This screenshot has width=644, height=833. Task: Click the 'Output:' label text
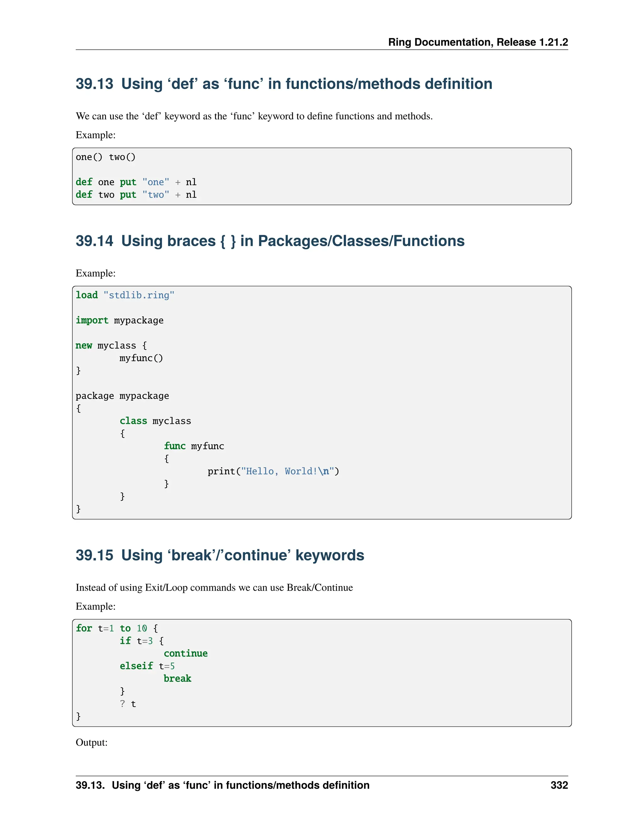pos(92,742)
